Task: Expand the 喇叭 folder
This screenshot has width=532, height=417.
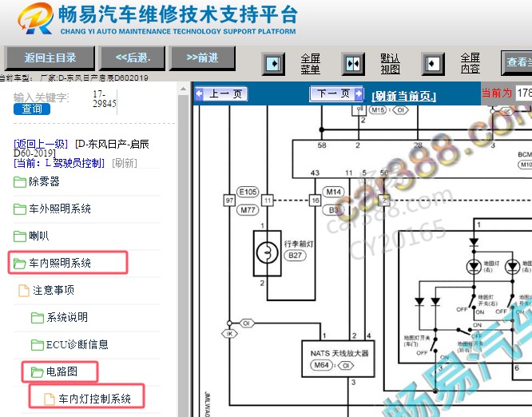Action: click(38, 236)
